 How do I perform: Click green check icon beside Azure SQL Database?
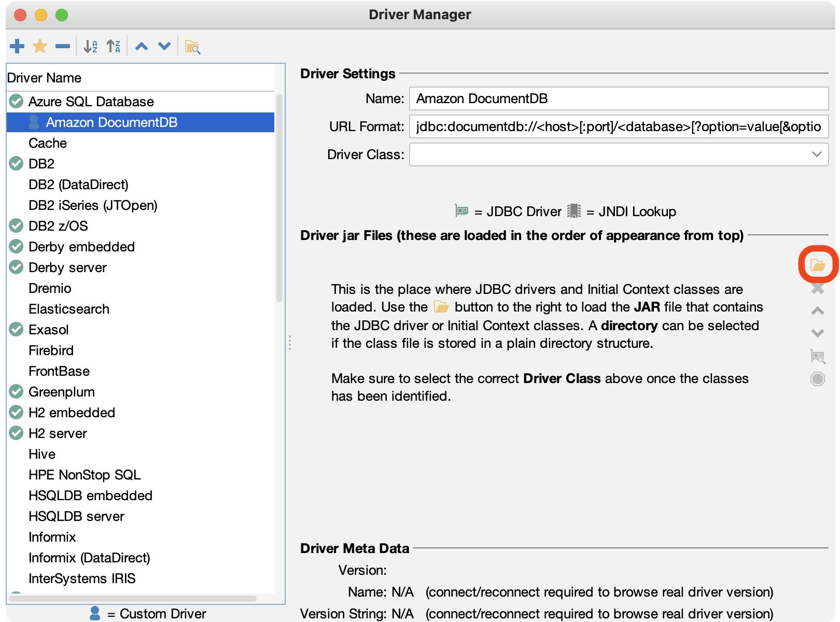click(17, 101)
